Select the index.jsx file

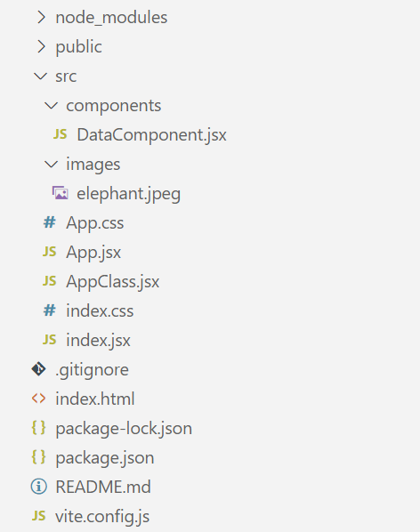[x=98, y=341]
